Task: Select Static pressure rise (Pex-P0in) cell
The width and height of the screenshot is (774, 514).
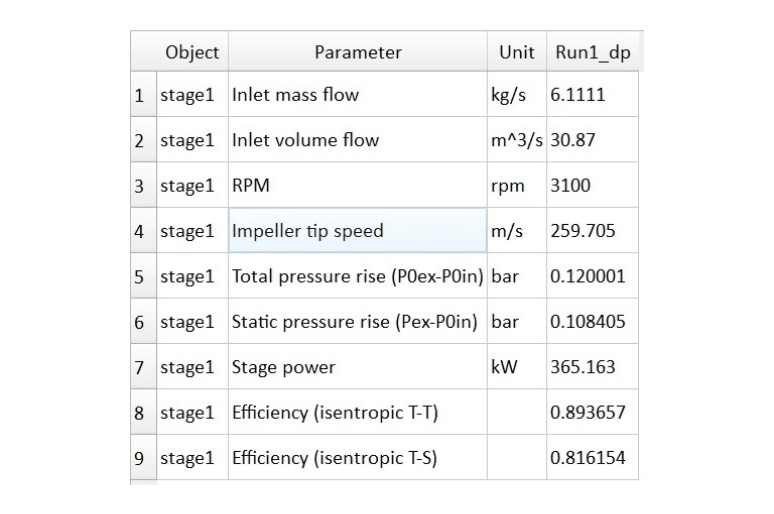Action: point(358,321)
